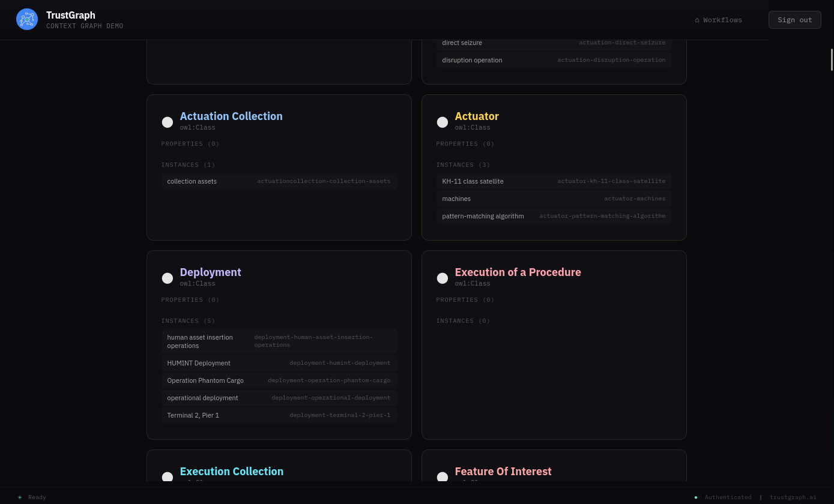Click PROPERTIES (0) label in Deployment card
Image resolution: width=834 pixels, height=504 pixels.
tap(190, 300)
